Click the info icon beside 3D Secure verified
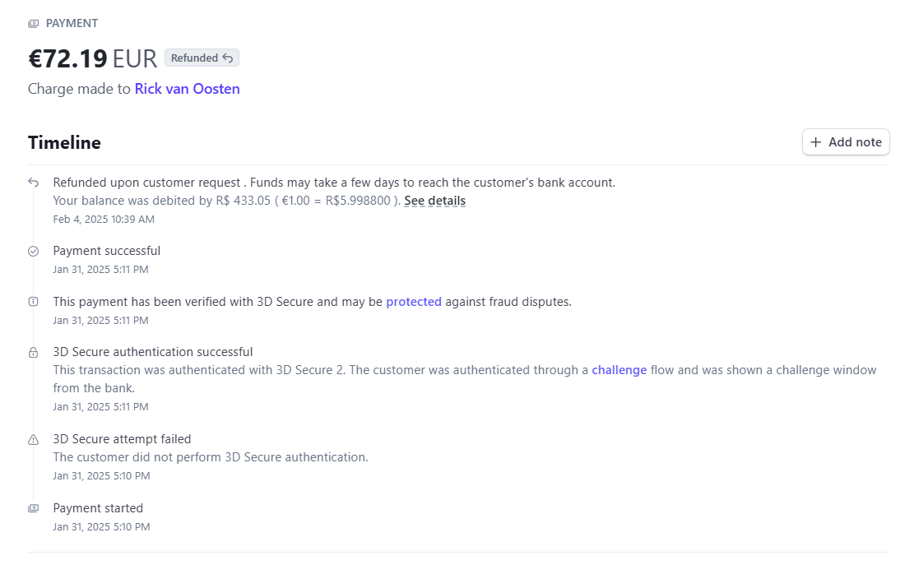This screenshot has width=914, height=588. (33, 301)
